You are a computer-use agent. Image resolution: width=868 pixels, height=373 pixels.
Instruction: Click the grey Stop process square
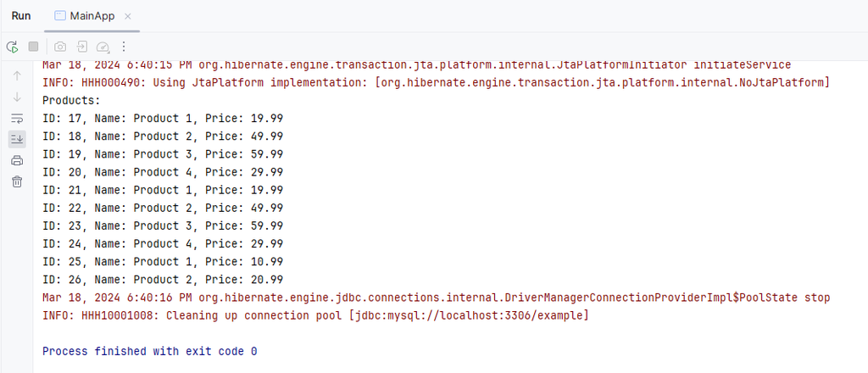point(34,47)
